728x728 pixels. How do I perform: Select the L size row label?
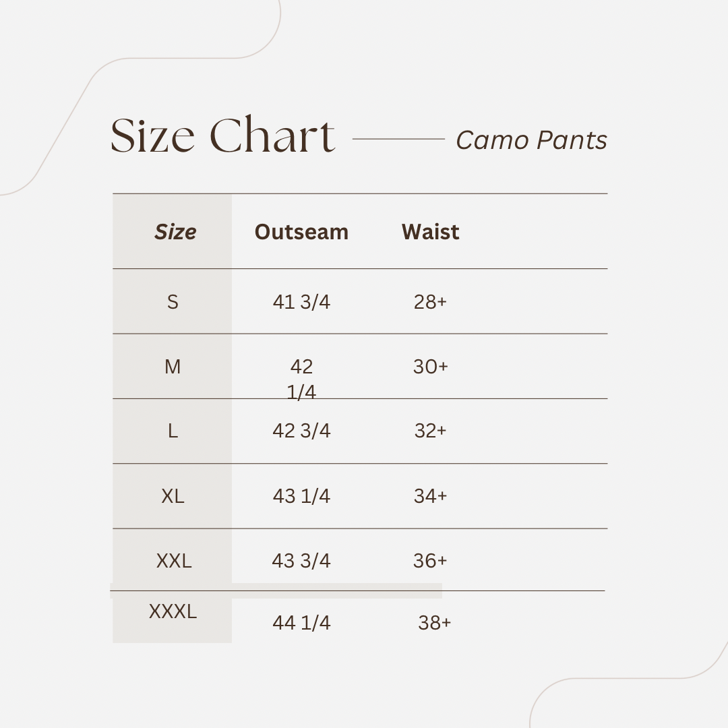[x=173, y=431]
